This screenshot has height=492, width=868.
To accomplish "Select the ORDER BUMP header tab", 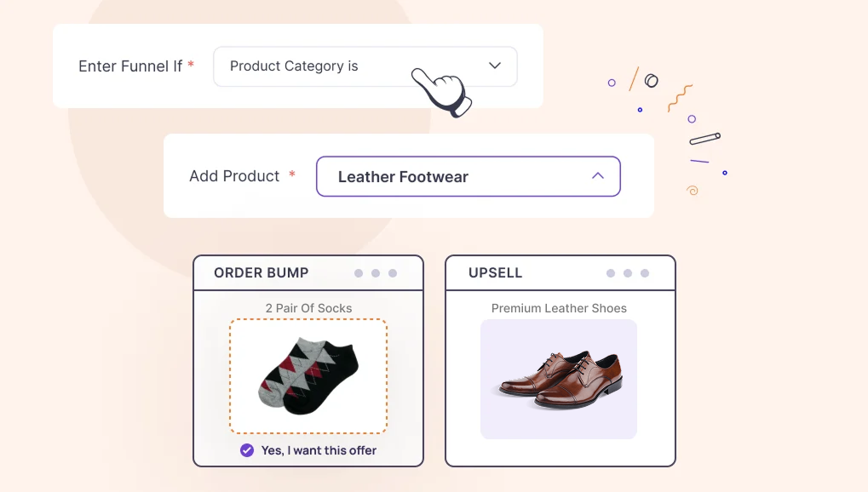I will (x=262, y=273).
